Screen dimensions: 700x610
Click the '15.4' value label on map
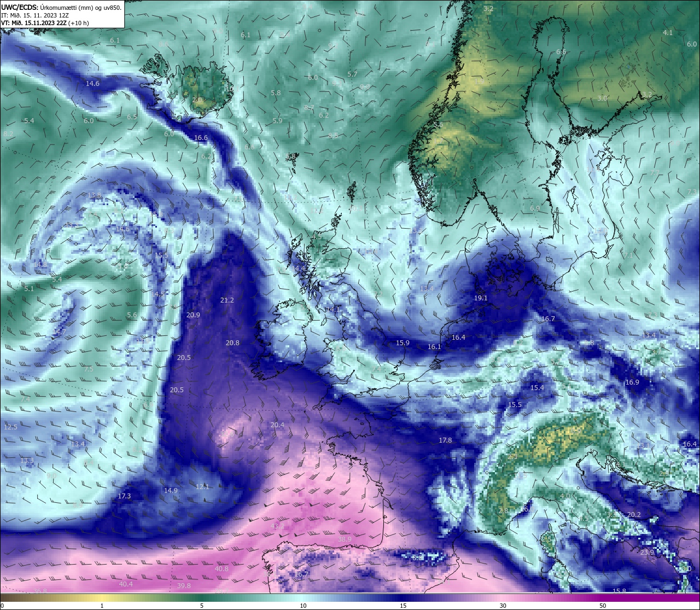(x=537, y=388)
